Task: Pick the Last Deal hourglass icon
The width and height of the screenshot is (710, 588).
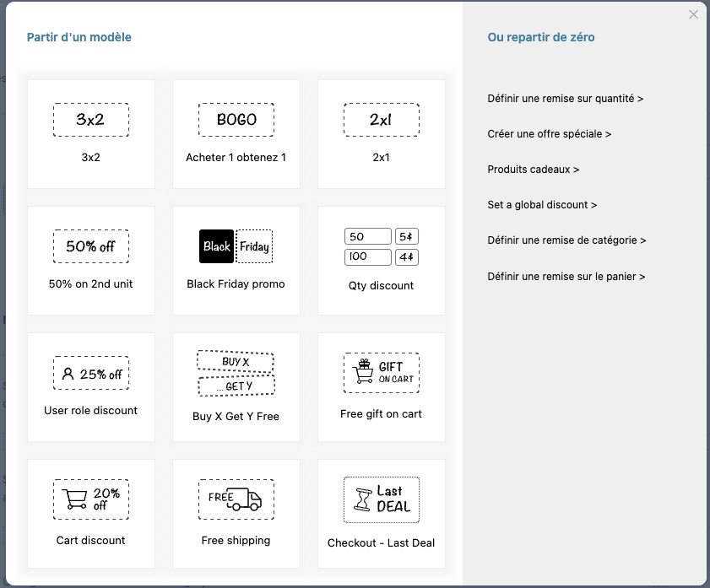Action: 382,499
